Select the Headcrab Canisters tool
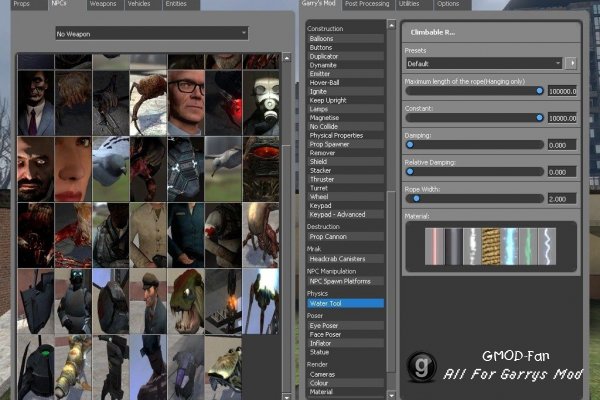The width and height of the screenshot is (600, 400). click(x=346, y=259)
